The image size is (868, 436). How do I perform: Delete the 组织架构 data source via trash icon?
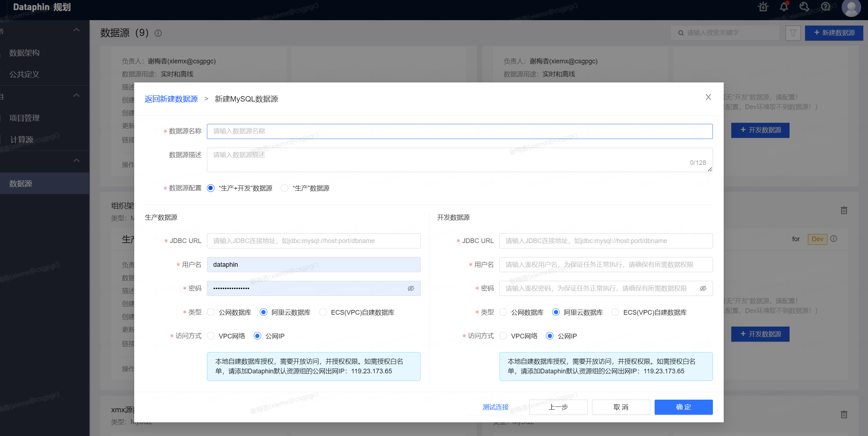click(844, 210)
